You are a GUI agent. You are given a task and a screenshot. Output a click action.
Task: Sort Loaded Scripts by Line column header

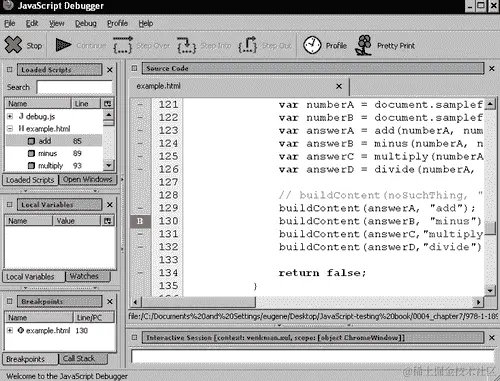point(86,104)
